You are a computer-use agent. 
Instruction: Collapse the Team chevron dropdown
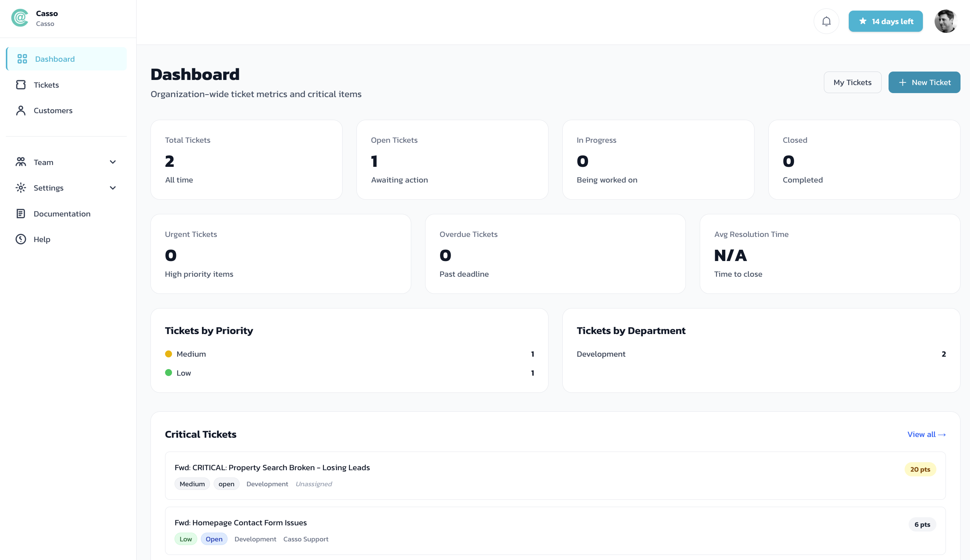tap(112, 162)
